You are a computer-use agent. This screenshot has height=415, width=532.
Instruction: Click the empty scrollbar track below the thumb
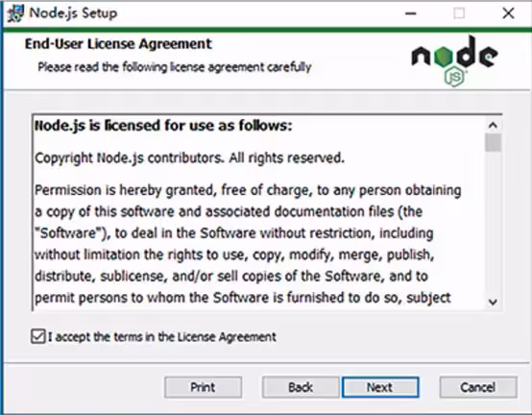coord(493,223)
